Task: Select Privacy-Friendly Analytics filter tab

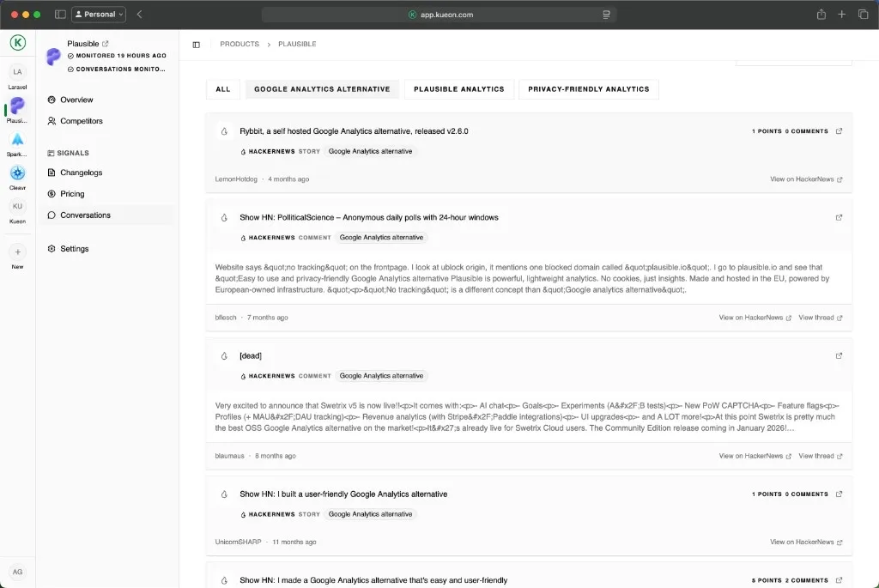Action: click(589, 89)
